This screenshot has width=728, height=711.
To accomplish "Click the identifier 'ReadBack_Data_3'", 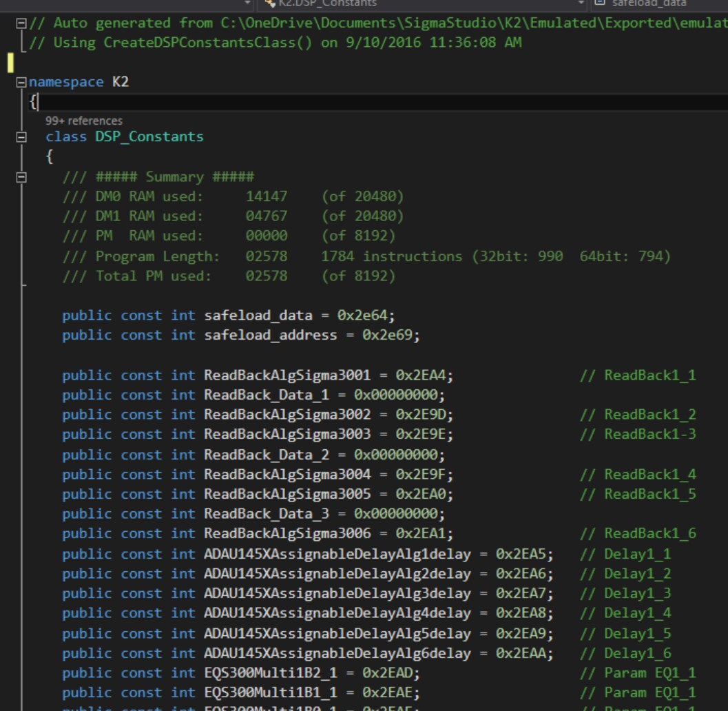I will 267,514.
